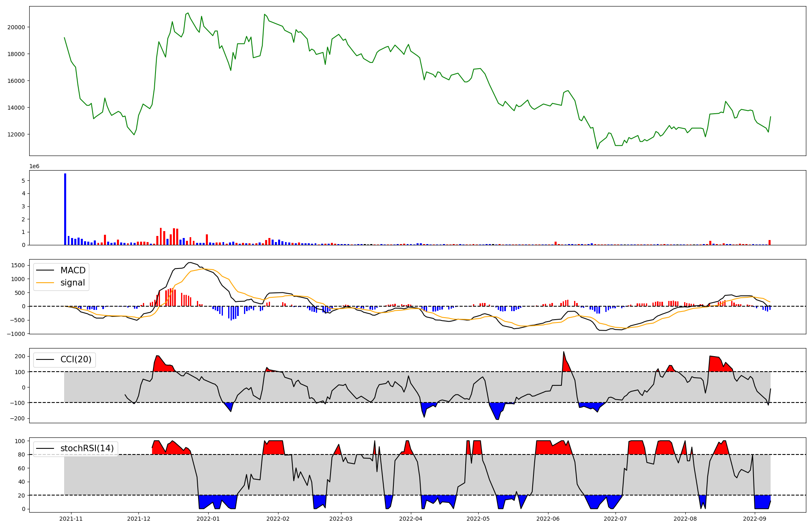Screen dimensions: 812x528
Task: Click the orange signal legend entry
Action: [72, 283]
